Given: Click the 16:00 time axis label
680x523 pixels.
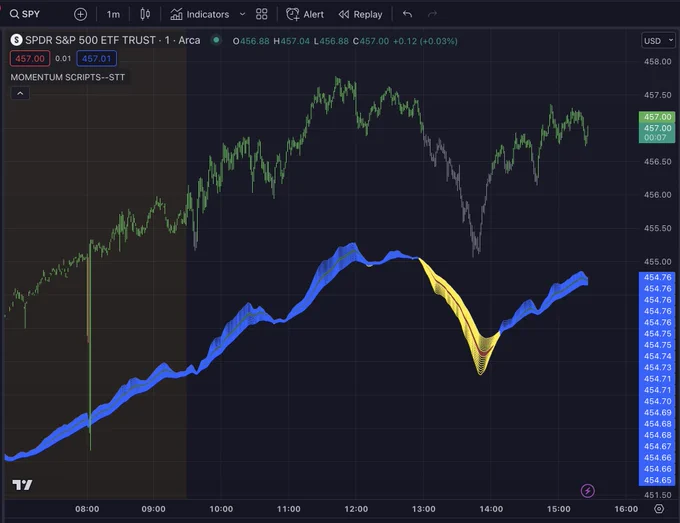Looking at the screenshot, I should 626,509.
